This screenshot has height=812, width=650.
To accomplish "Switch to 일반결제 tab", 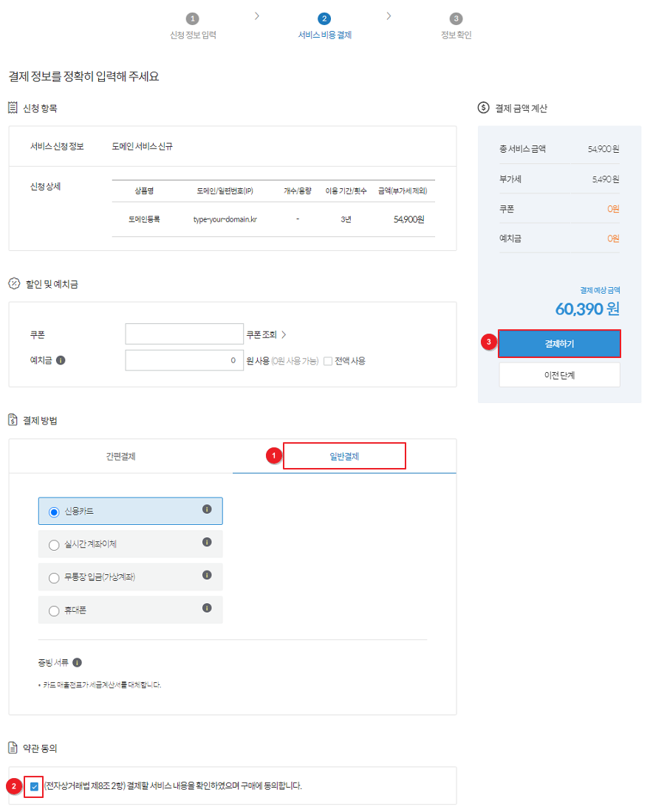I will 344,457.
